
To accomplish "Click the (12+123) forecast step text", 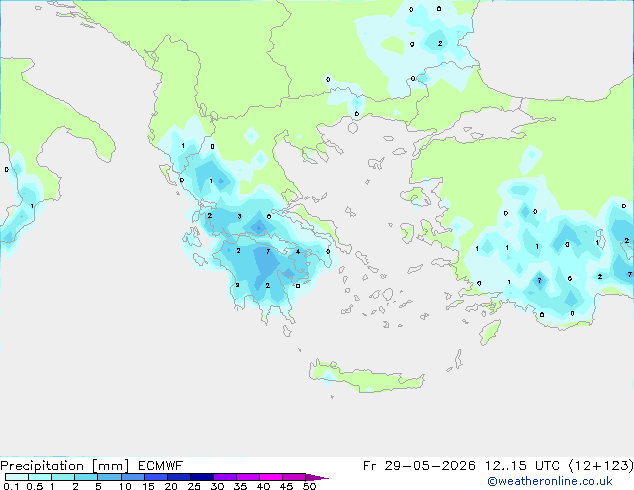I will [x=601, y=466].
